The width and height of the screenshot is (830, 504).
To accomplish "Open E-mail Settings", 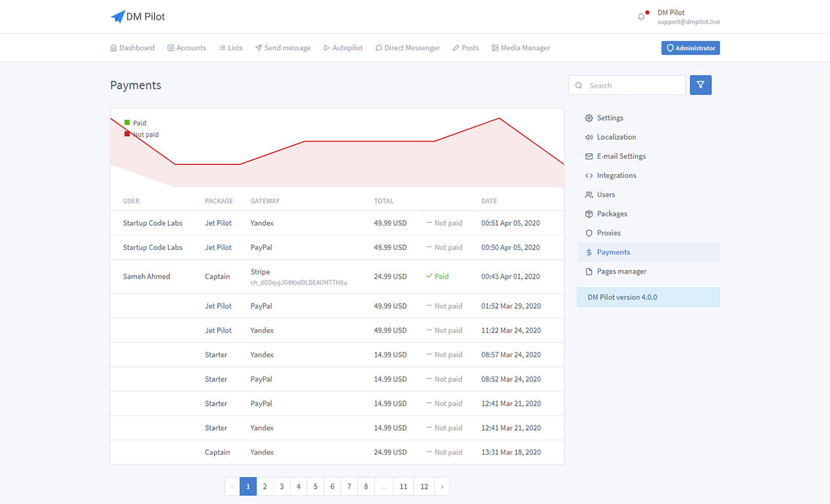I will click(648, 156).
